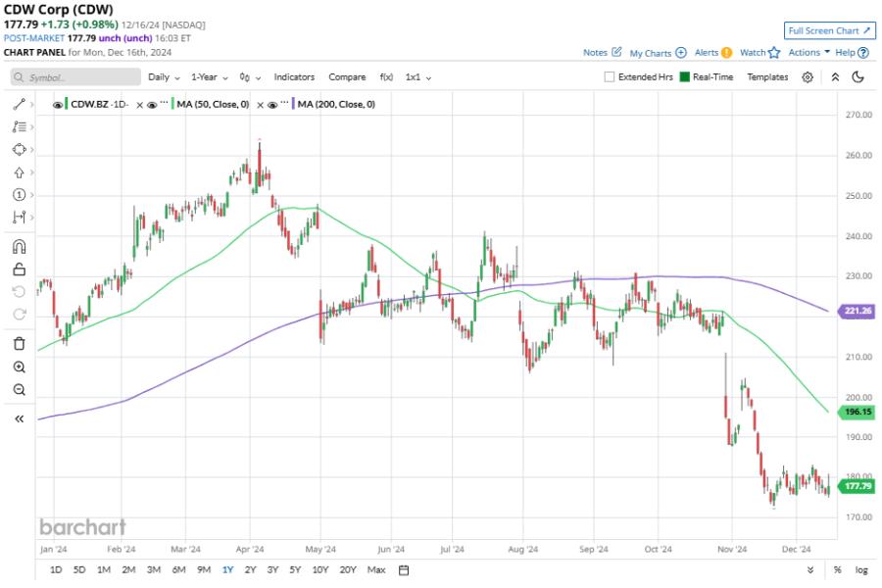The height and width of the screenshot is (588, 882).
Task: Click the Symbol search field
Action: (x=75, y=77)
